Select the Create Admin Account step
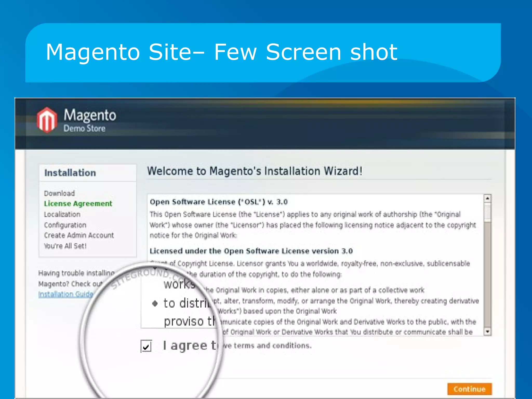This screenshot has width=532, height=399. pos(79,235)
